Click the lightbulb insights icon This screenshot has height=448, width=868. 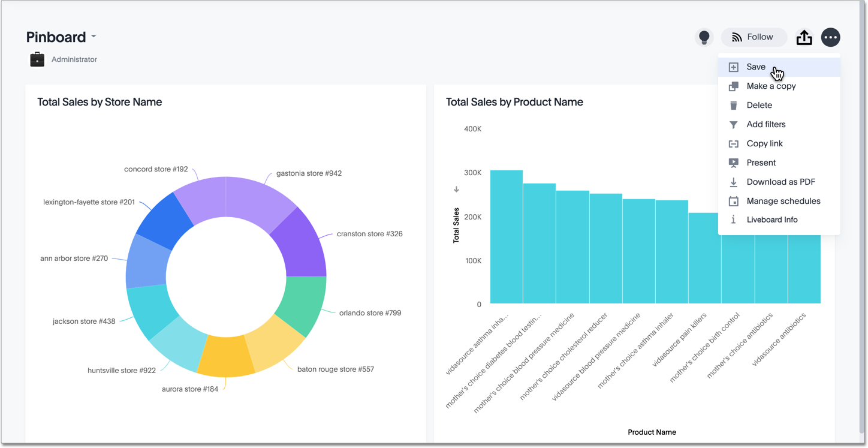coord(704,37)
